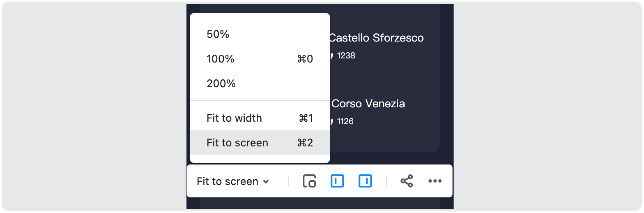Click footsteps icon next to 1126
644x213 pixels.
point(331,121)
